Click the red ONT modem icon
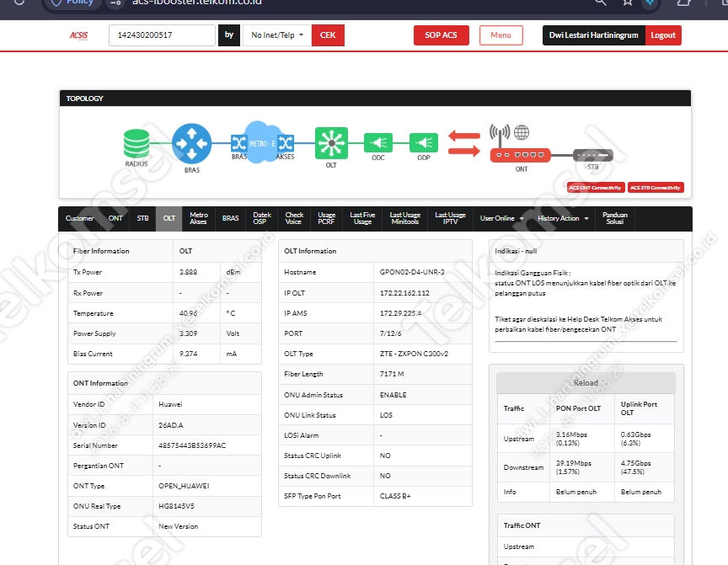Image resolution: width=728 pixels, height=565 pixels. click(x=521, y=155)
